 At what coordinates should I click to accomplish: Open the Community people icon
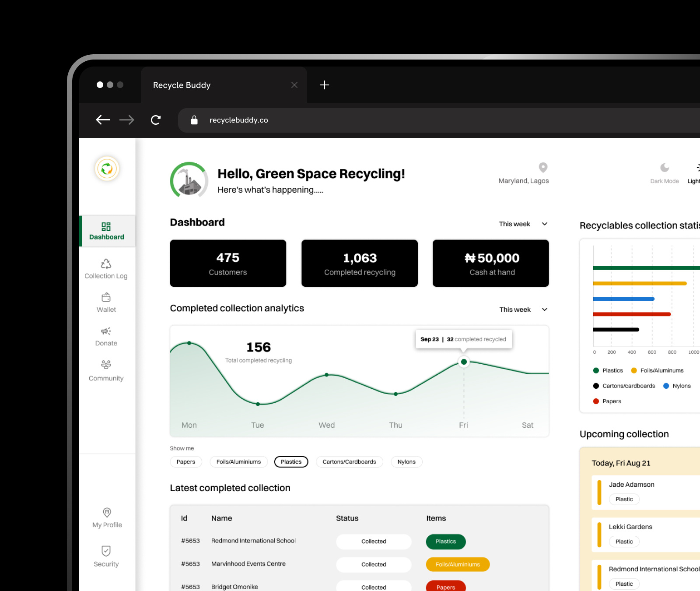(106, 365)
